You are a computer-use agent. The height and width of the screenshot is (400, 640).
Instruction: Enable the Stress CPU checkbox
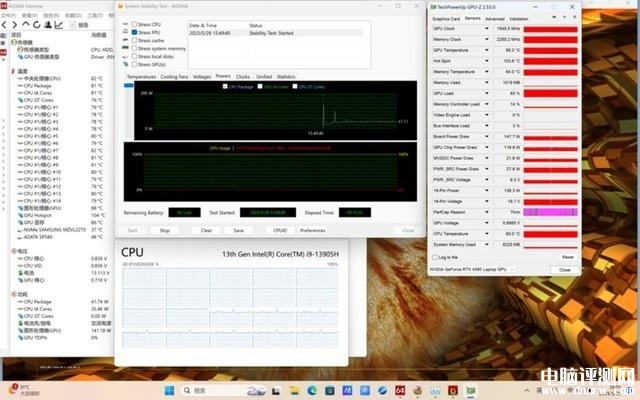pyautogui.click(x=134, y=24)
